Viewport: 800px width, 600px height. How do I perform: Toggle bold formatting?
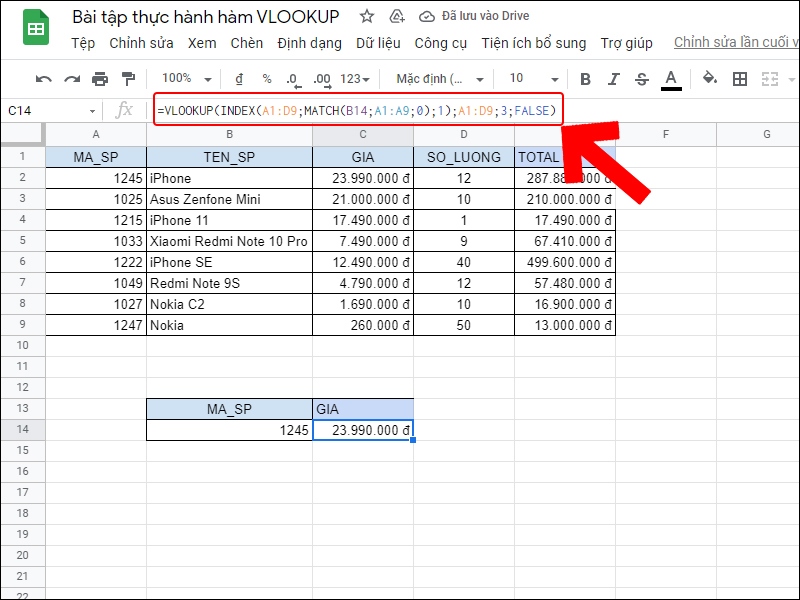584,77
